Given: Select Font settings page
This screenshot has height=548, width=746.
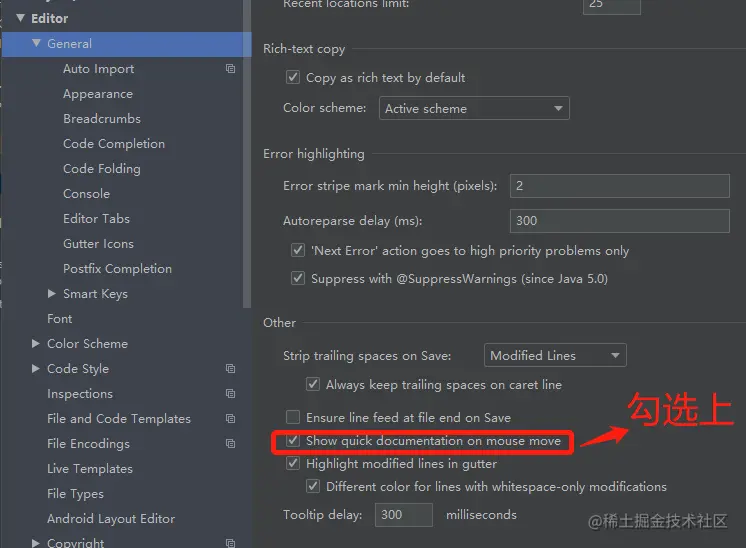Looking at the screenshot, I should click(59, 318).
